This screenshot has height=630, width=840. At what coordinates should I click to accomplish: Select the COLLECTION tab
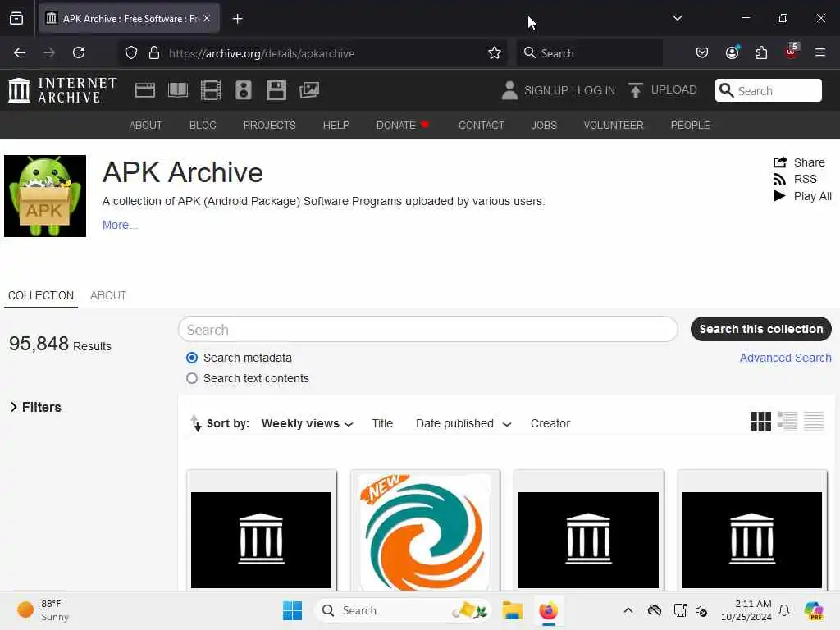click(x=41, y=295)
